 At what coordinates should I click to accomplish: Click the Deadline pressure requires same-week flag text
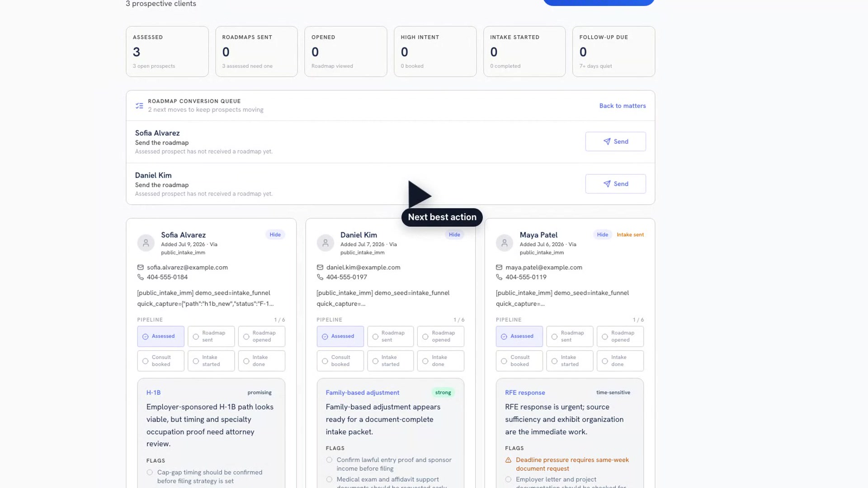tap(572, 464)
